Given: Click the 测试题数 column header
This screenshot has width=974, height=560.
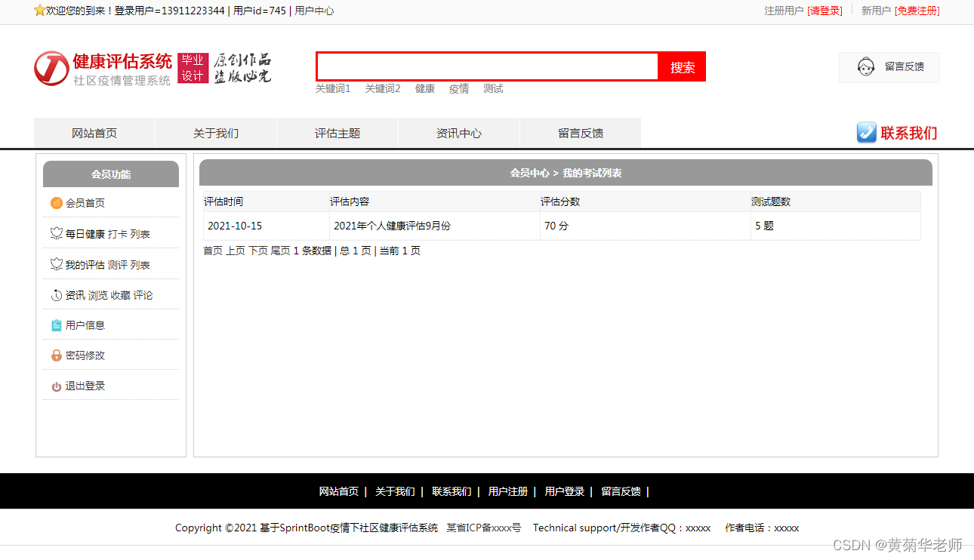Looking at the screenshot, I should [771, 202].
